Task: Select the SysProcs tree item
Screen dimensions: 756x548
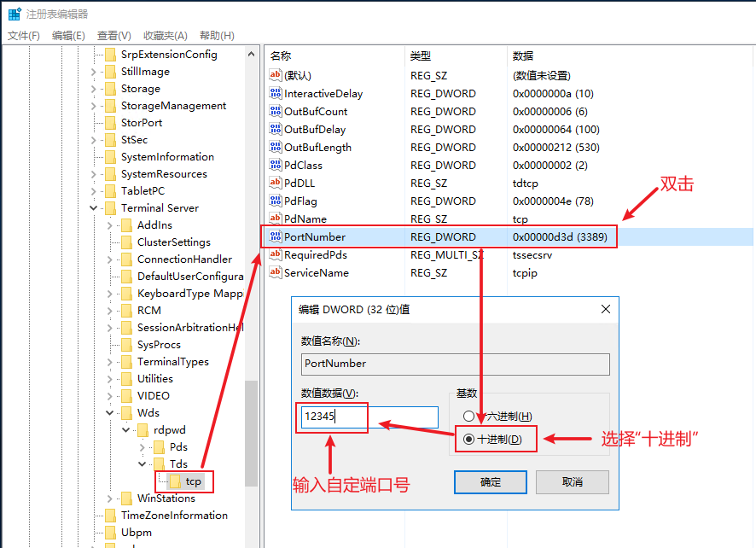Action: tap(159, 345)
